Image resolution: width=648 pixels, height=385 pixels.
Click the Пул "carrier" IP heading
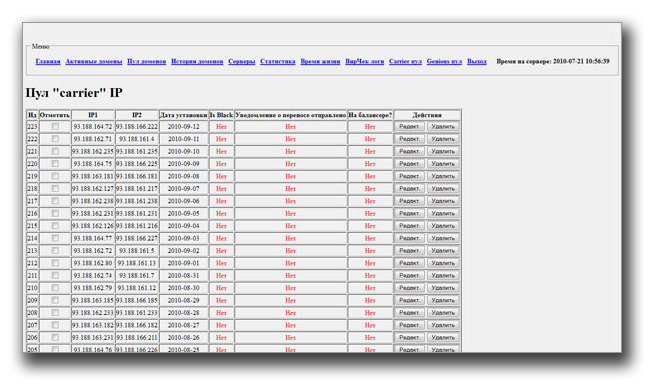click(74, 93)
